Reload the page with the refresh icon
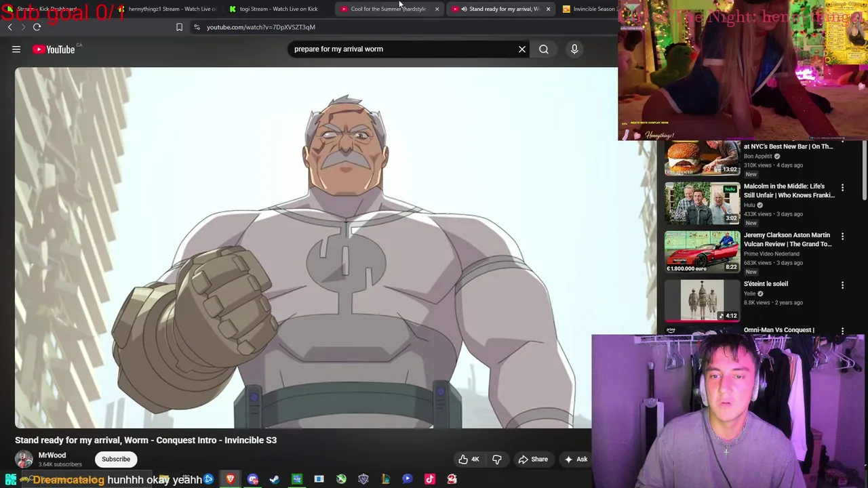This screenshot has height=488, width=868. click(x=37, y=27)
